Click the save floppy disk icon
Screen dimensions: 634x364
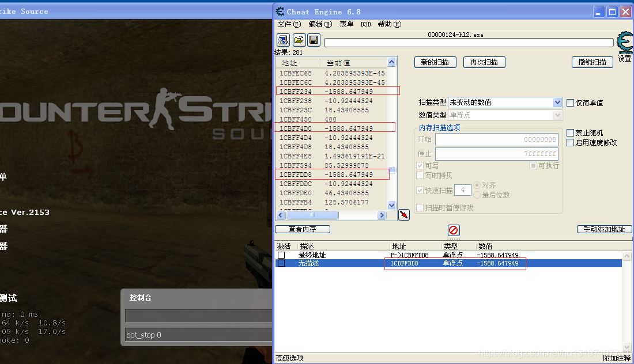[314, 40]
